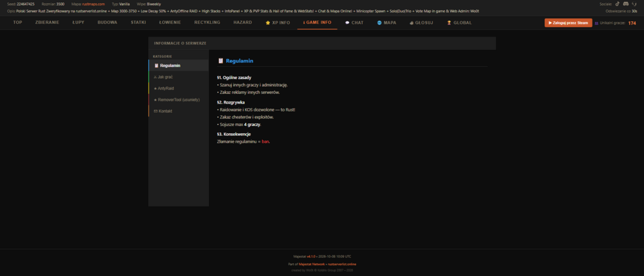Screen dimensions: 644x276
Task: Click the §2. Rozgrywka heading
Action: pos(231,102)
